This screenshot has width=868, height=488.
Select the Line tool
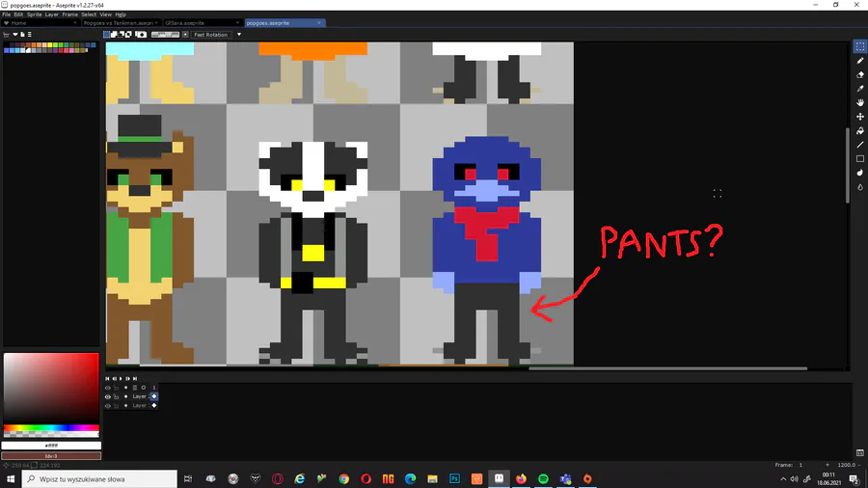pyautogui.click(x=859, y=145)
